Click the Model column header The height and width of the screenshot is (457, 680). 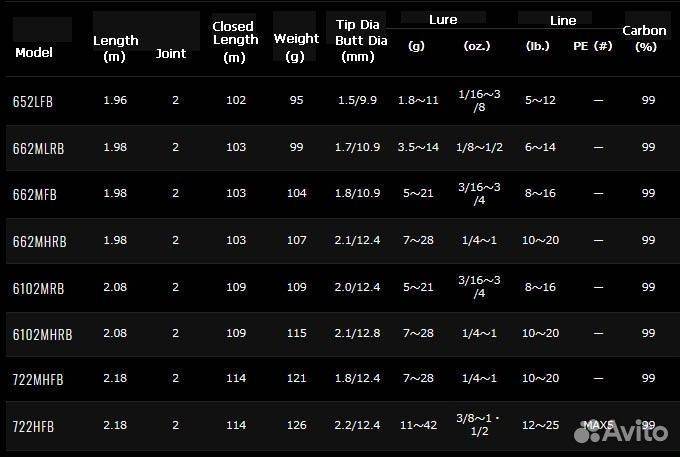coord(34,53)
